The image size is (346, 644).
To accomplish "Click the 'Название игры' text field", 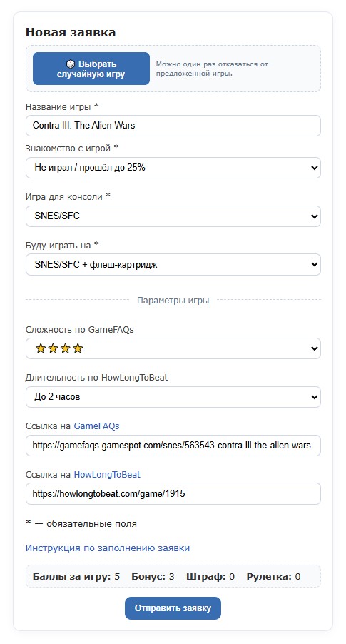I will pyautogui.click(x=173, y=126).
